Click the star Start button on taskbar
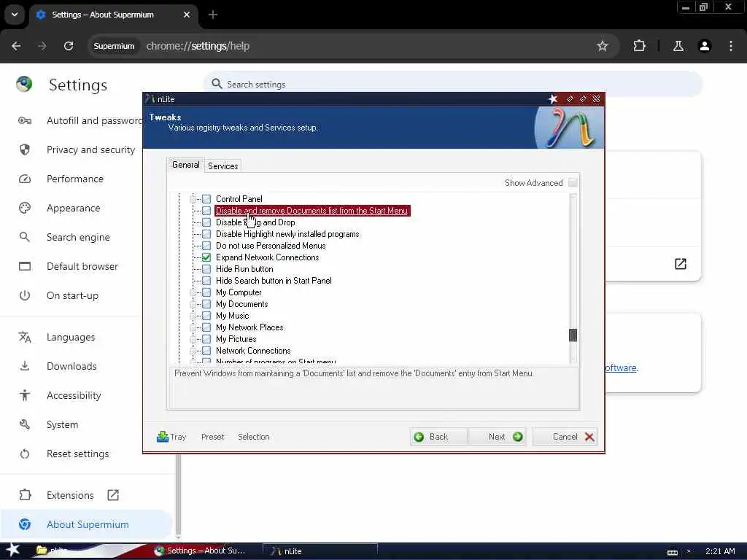This screenshot has height=560, width=747. (12, 550)
